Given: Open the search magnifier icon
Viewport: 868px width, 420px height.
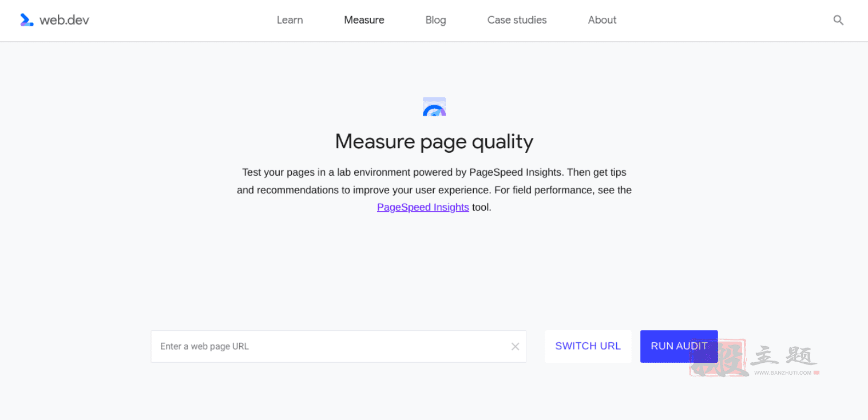Looking at the screenshot, I should coord(838,20).
